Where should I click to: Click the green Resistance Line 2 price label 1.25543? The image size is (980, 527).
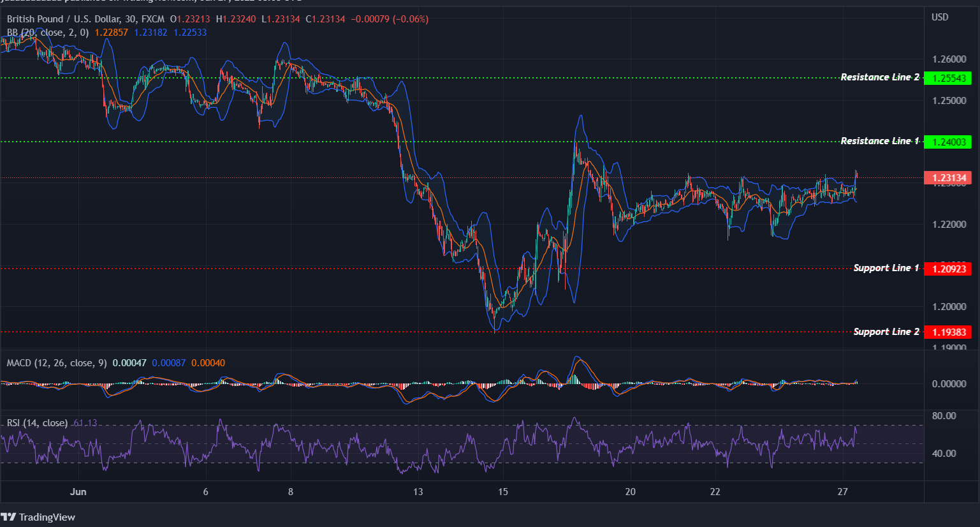[948, 78]
